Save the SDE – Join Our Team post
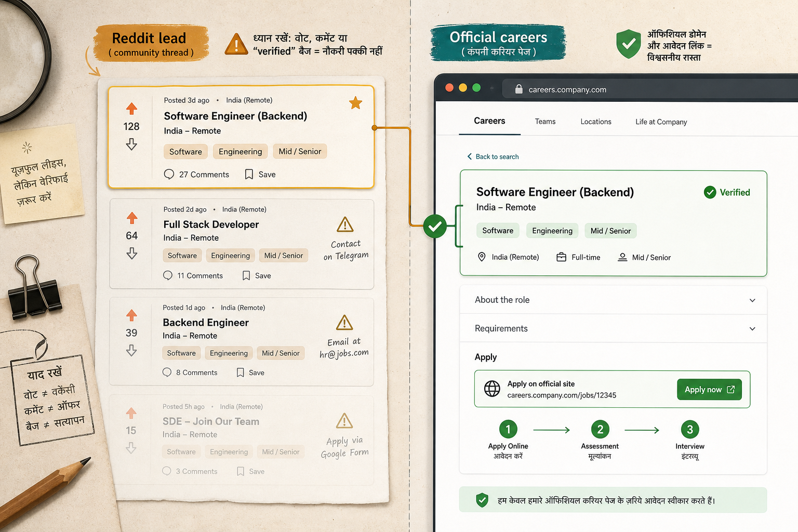Viewport: 798px width, 532px height. 250,471
